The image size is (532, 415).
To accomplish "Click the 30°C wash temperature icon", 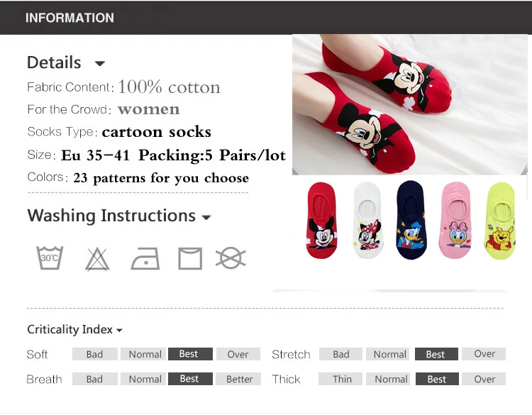I will click(50, 258).
